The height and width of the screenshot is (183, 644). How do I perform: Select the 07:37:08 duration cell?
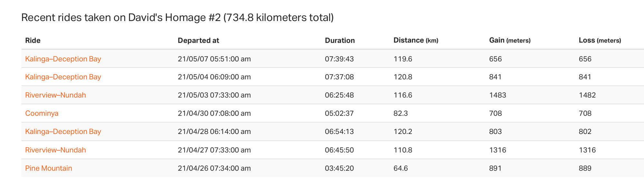point(339,77)
